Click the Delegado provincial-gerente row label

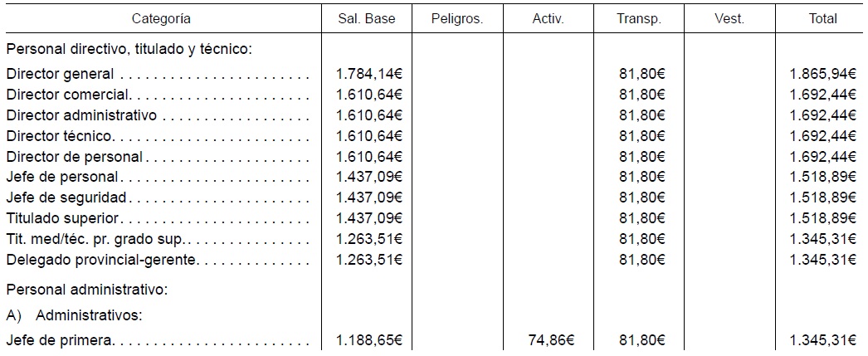(101, 260)
